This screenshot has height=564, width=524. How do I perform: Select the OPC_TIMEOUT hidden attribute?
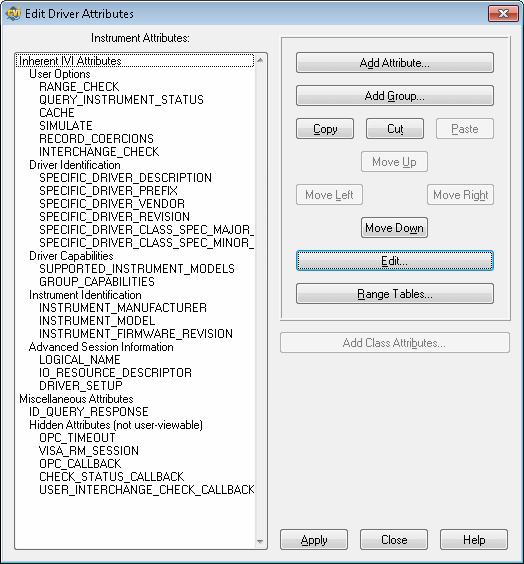77,437
